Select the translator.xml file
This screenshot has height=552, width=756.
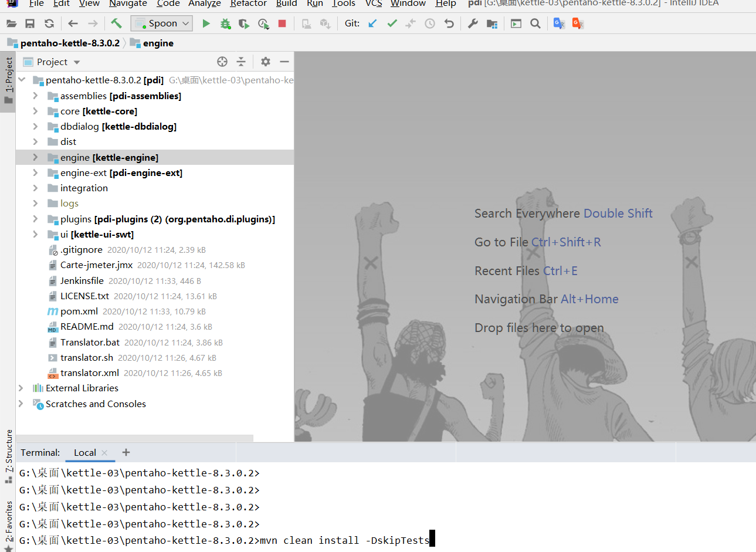[155, 372]
